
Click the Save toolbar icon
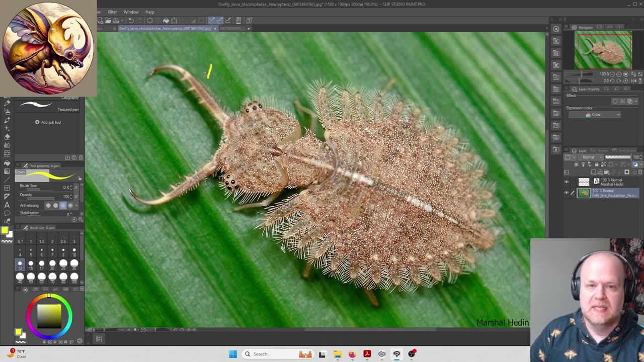(116, 21)
